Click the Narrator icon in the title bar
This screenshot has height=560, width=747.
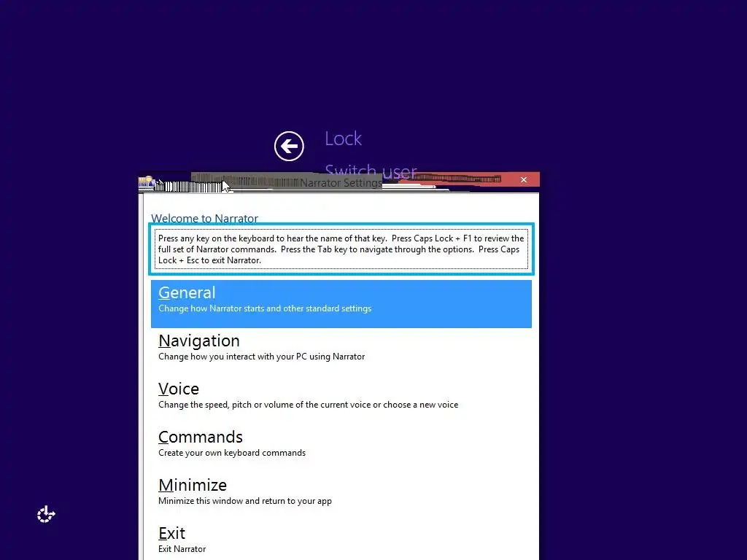(147, 182)
